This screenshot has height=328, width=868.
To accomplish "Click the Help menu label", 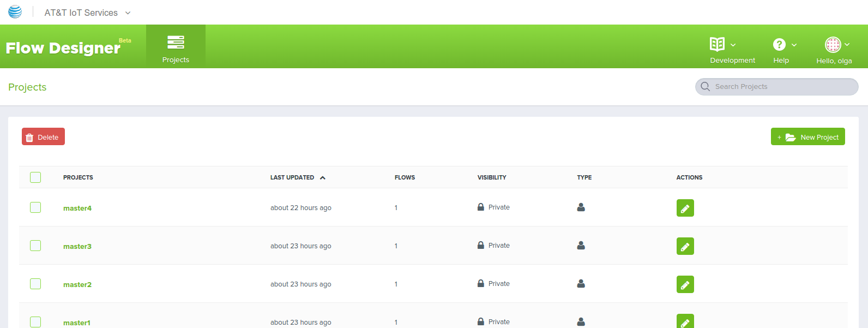I will (x=781, y=61).
